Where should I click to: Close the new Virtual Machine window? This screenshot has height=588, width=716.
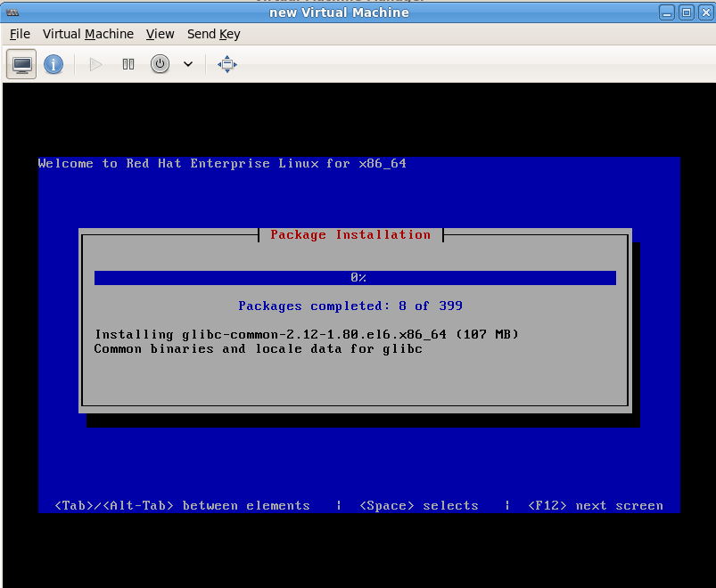click(x=706, y=12)
